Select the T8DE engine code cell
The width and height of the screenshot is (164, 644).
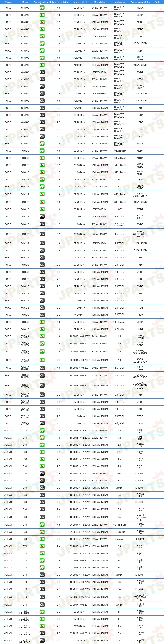pos(140,137)
